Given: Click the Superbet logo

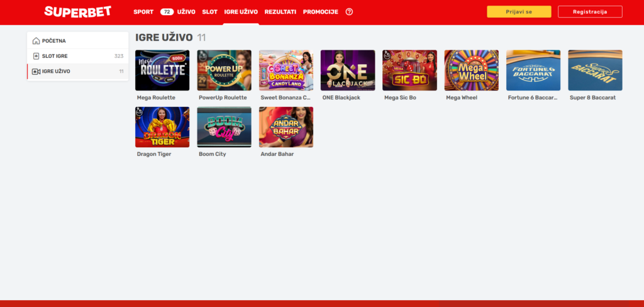Looking at the screenshot, I should pos(77,11).
